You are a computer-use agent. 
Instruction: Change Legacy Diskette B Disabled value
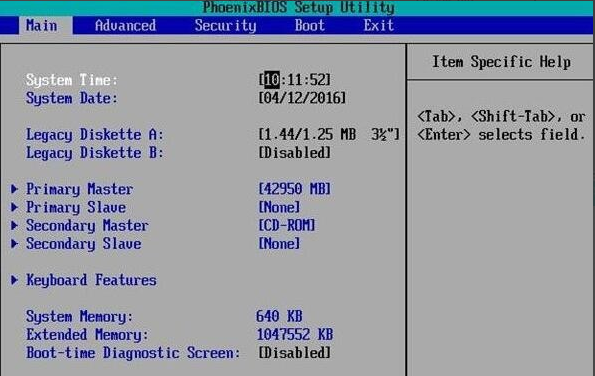tap(294, 153)
